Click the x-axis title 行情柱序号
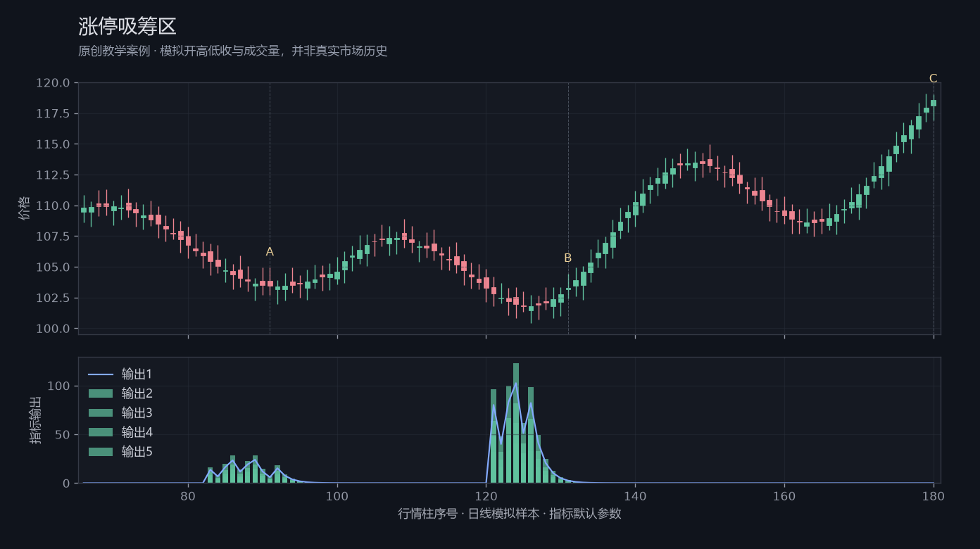Viewport: 980px width, 549px height. (430, 514)
